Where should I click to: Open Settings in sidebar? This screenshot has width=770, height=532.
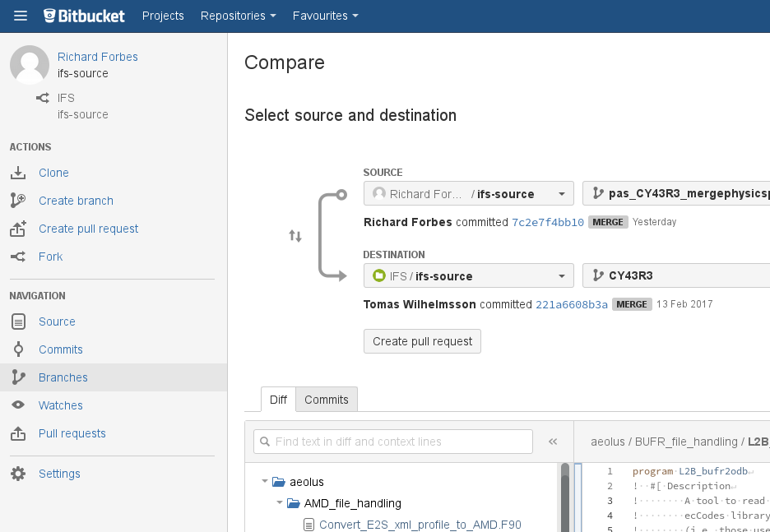tap(59, 474)
